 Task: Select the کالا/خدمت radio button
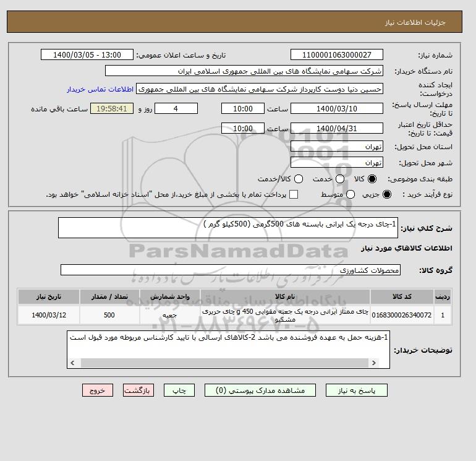pyautogui.click(x=299, y=179)
